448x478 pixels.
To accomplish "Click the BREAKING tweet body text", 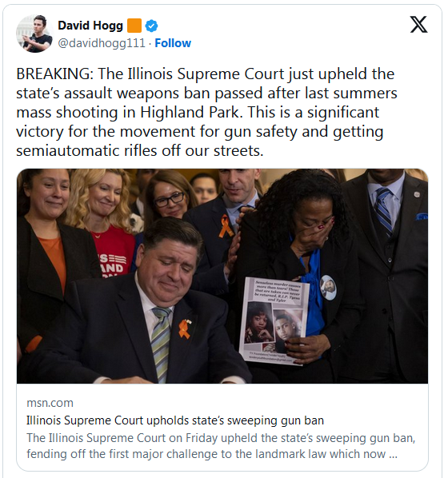I will (x=206, y=112).
